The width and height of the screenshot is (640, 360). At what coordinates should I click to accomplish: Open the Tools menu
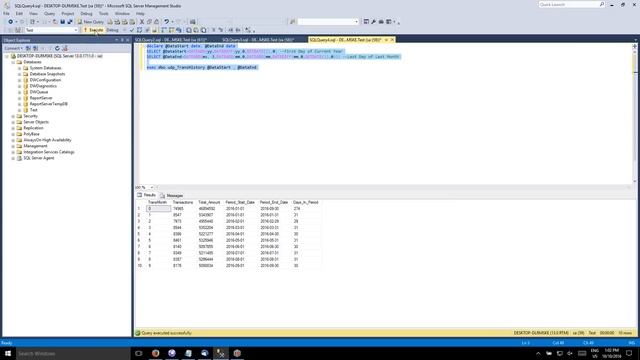(x=104, y=13)
